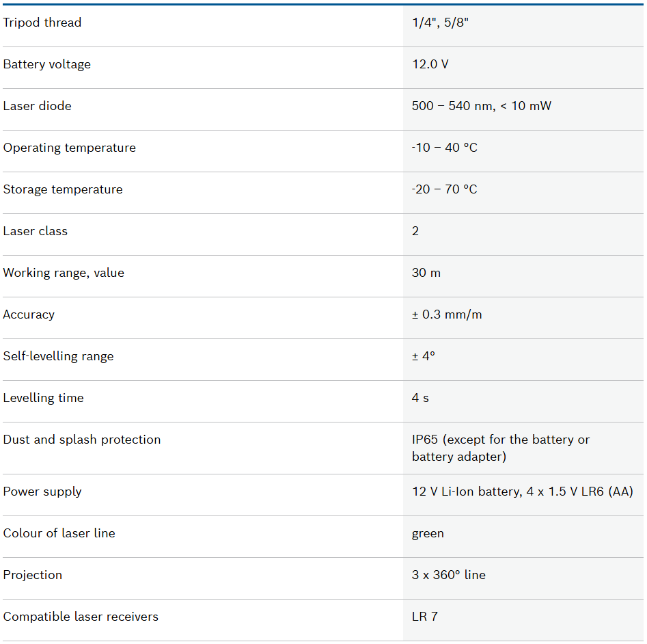
Task: Select the "30 m" working range value
Action: pyautogui.click(x=426, y=273)
